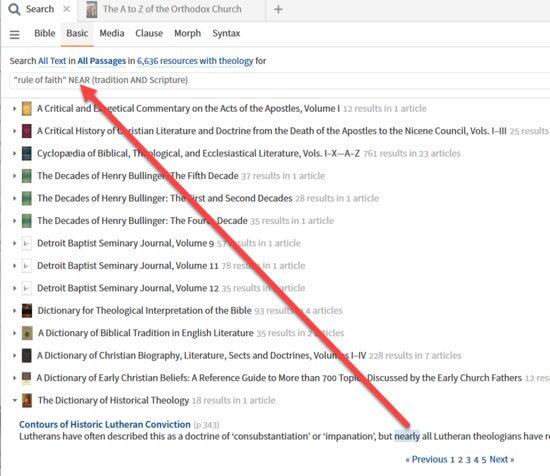Add a new tab with the plus button

(278, 9)
